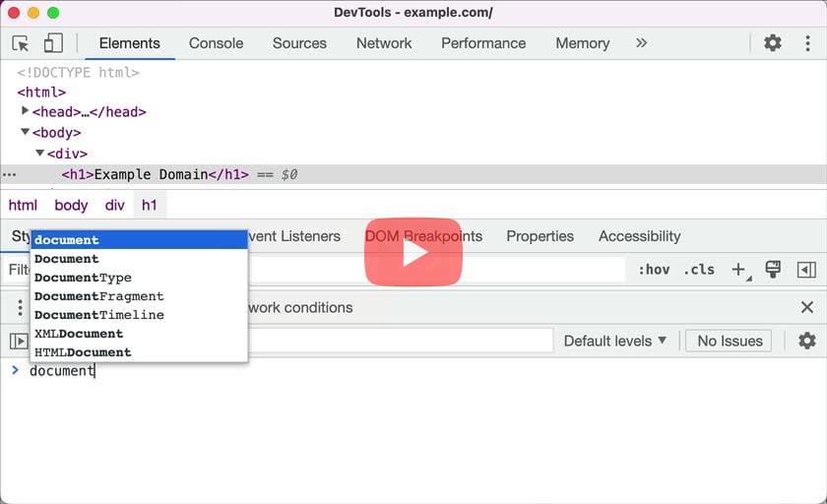
Task: Open the Memory tab
Action: [x=582, y=43]
